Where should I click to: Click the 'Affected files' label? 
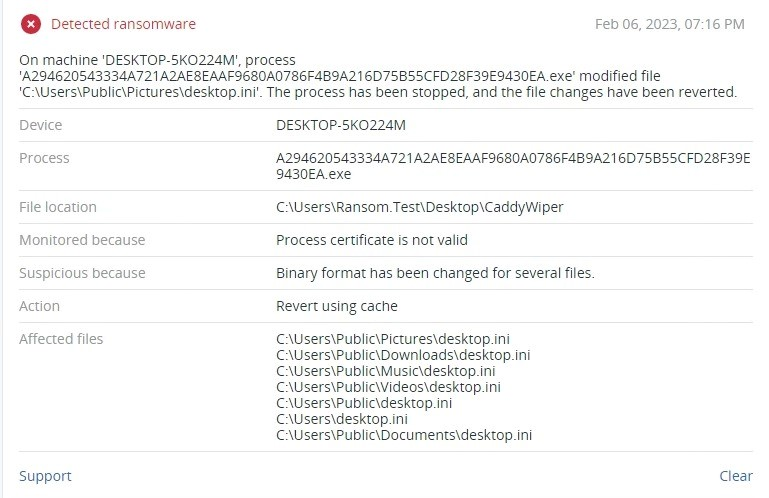(x=61, y=339)
